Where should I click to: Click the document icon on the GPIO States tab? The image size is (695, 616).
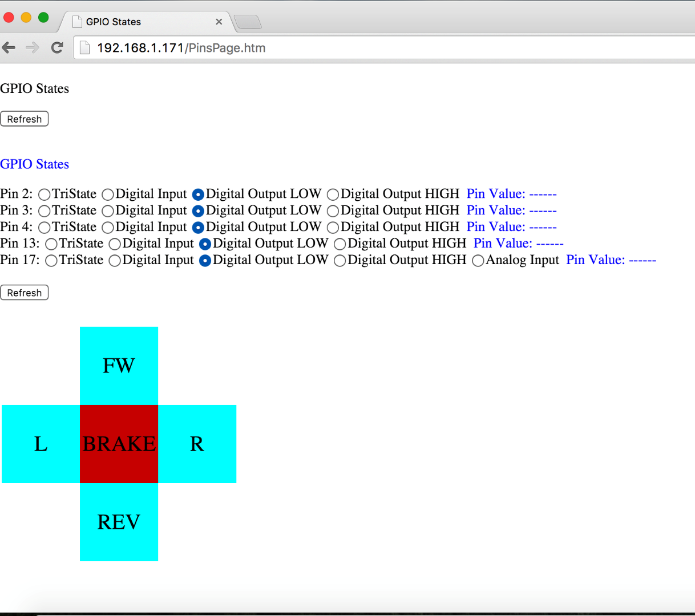(77, 21)
